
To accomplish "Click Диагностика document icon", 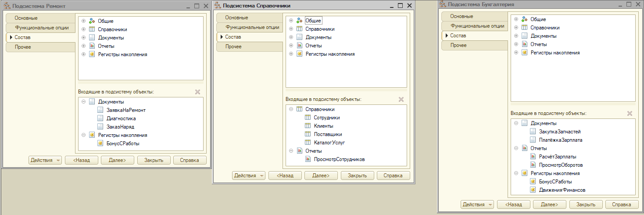I will pos(100,118).
